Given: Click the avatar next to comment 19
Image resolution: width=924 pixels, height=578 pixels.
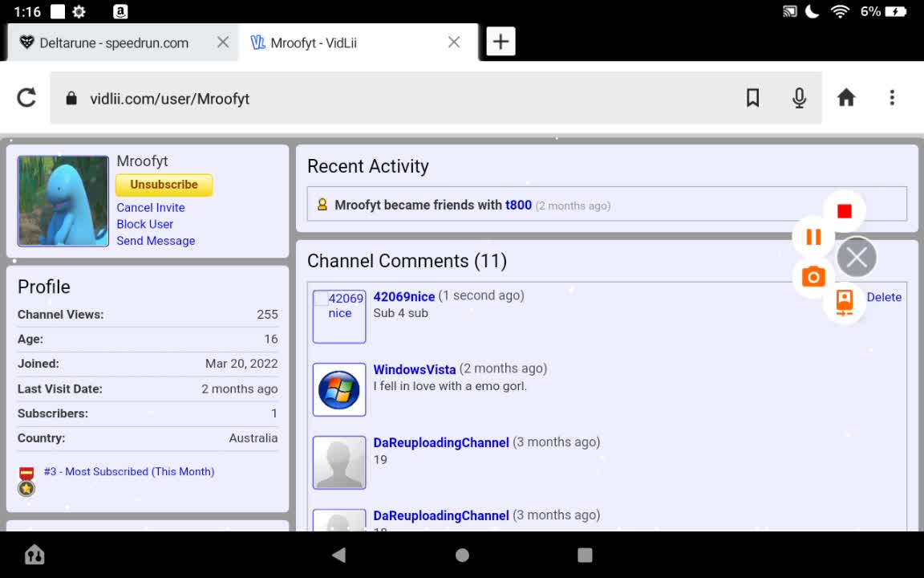Looking at the screenshot, I should [338, 462].
